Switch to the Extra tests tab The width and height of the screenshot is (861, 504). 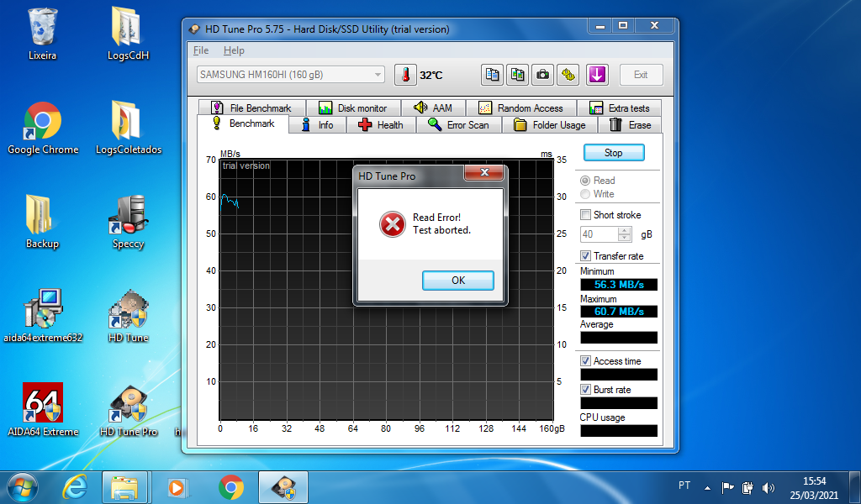[620, 108]
